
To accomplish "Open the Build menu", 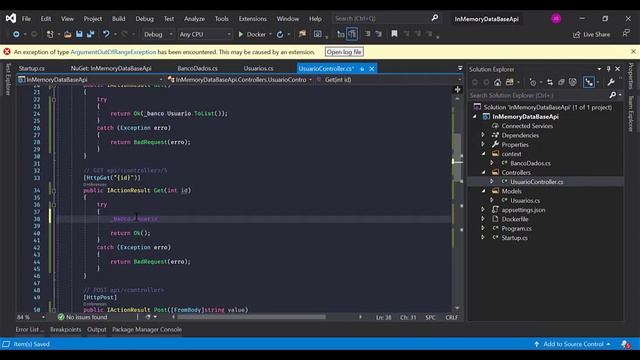I will (x=118, y=18).
